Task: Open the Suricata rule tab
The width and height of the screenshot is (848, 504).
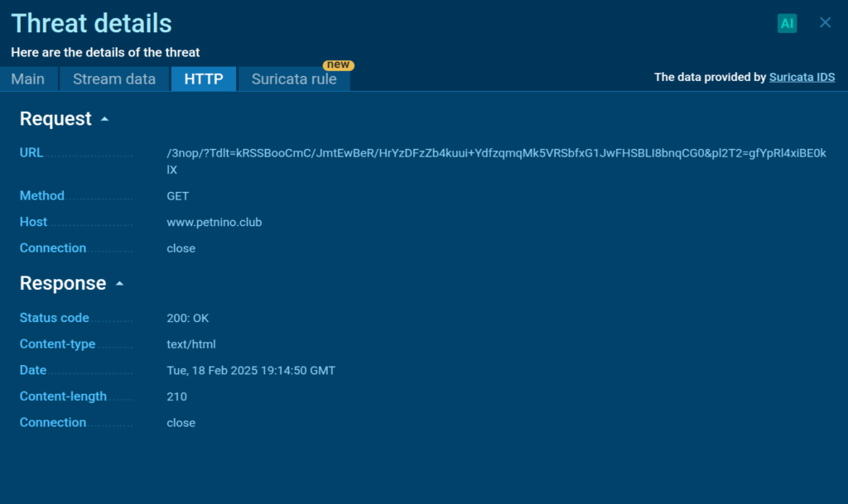Action: (x=294, y=79)
